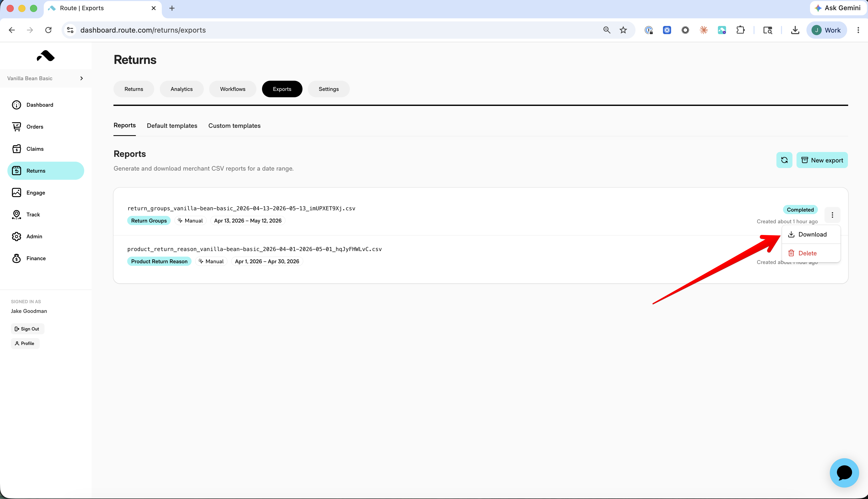Bookmark this page with star icon
Image resolution: width=868 pixels, height=499 pixels.
tap(623, 30)
